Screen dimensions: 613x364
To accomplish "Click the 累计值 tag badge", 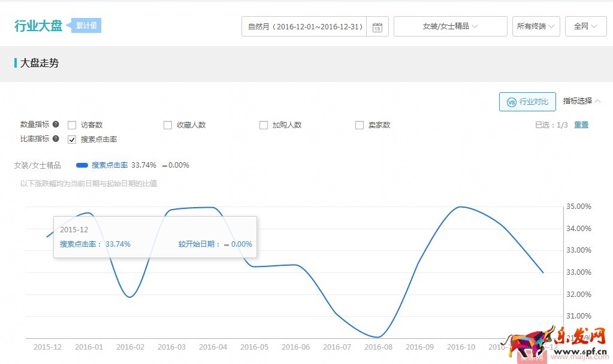I will (x=87, y=26).
